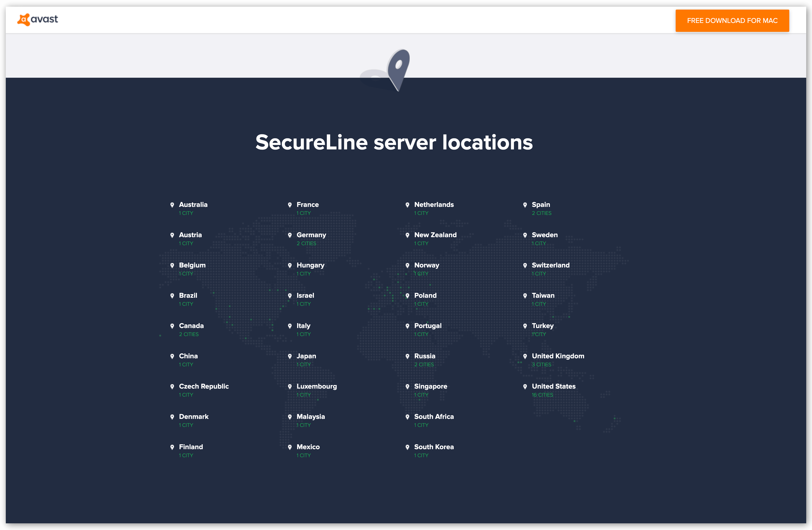Click the Portugal country name
The width and height of the screenshot is (812, 530).
click(x=427, y=326)
